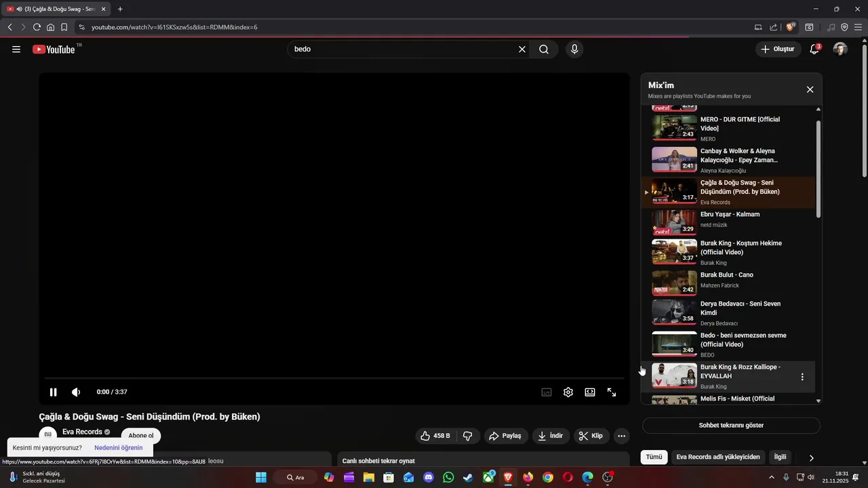Start voice search with microphone
Screen dimensions: 868x488
pyautogui.click(x=574, y=49)
